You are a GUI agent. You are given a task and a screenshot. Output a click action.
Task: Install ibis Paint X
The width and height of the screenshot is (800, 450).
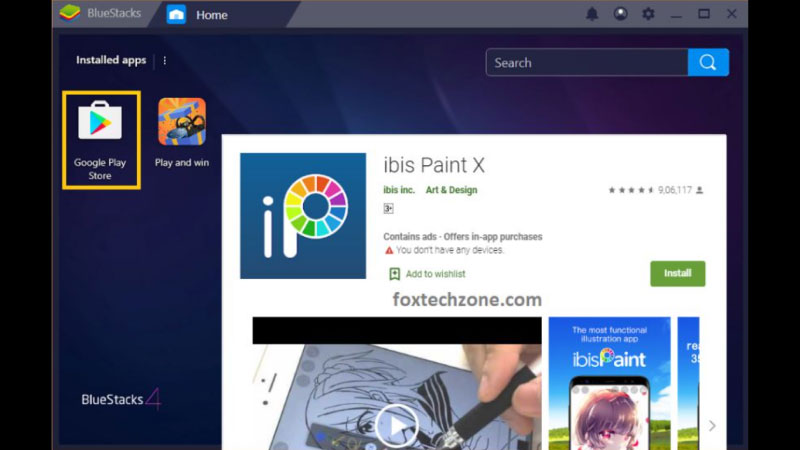click(678, 273)
